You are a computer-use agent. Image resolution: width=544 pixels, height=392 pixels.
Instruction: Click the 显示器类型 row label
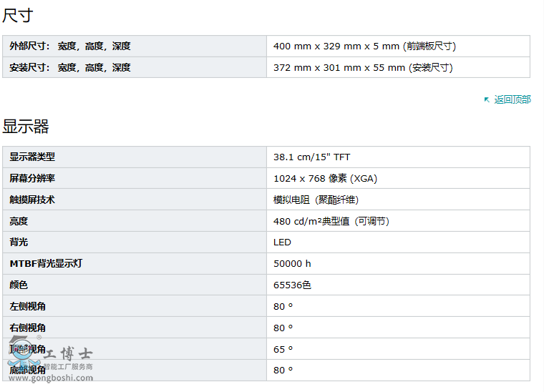(x=32, y=157)
